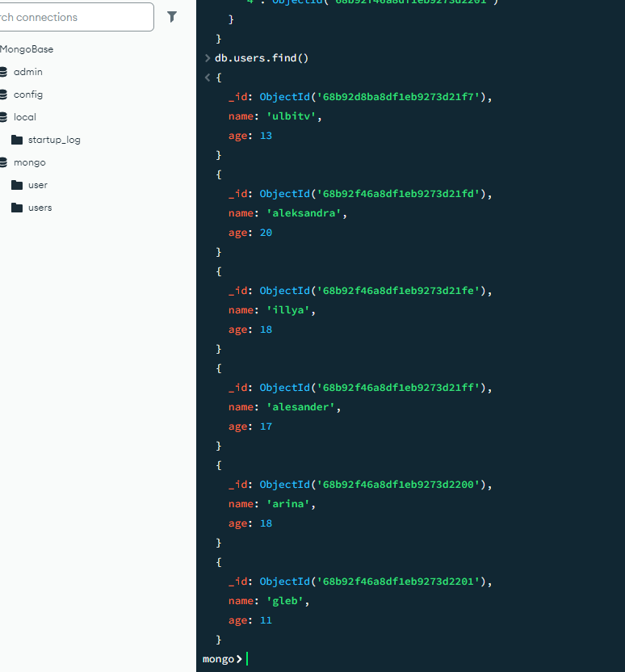
Task: Collapse the local database label
Action: point(25,117)
